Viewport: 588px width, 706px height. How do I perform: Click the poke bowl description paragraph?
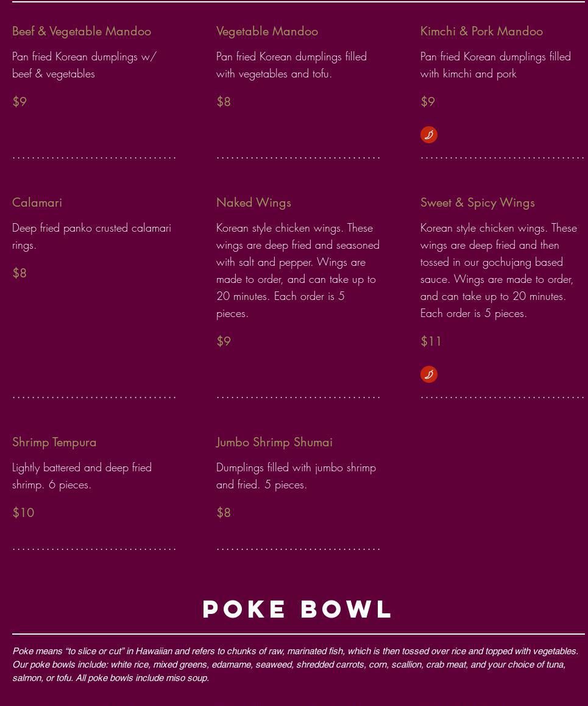point(295,665)
